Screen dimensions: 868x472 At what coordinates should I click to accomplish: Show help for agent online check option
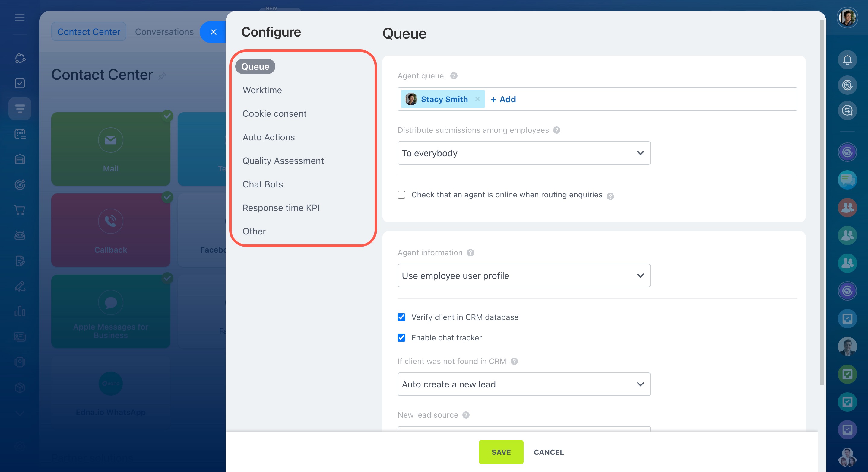610,196
